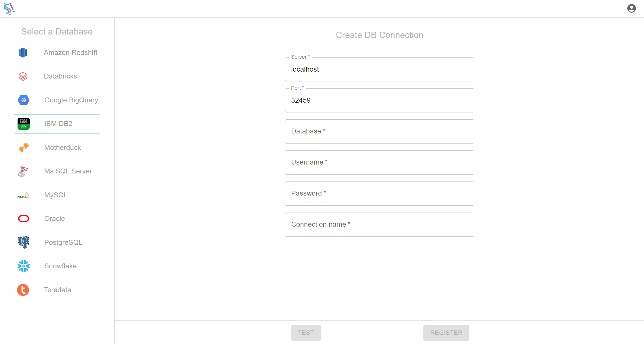
Task: Click the red Oracle logo icon
Action: (24, 219)
